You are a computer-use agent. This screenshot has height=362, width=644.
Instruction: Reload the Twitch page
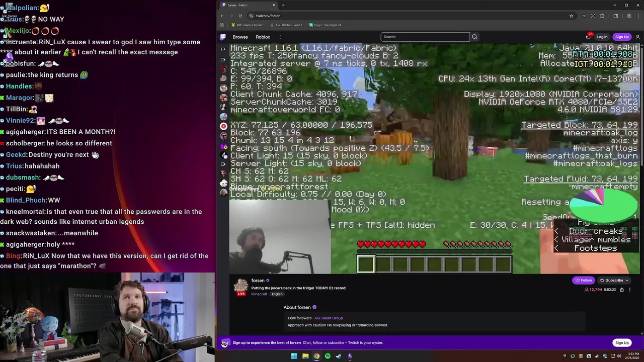(240, 16)
